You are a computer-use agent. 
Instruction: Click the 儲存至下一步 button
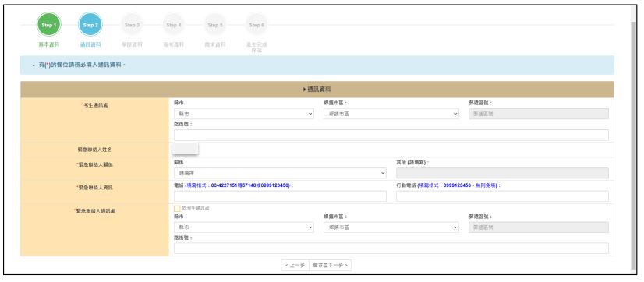330,266
